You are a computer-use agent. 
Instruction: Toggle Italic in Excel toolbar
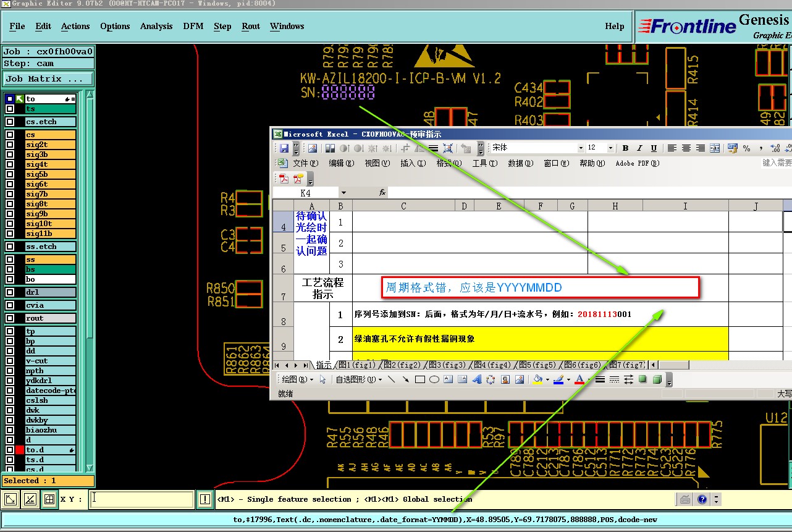point(639,148)
